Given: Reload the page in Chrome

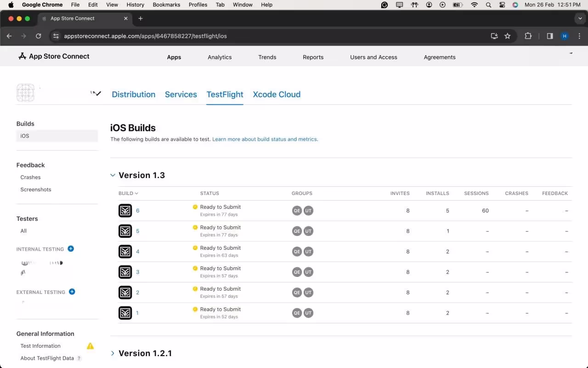Looking at the screenshot, I should tap(39, 36).
